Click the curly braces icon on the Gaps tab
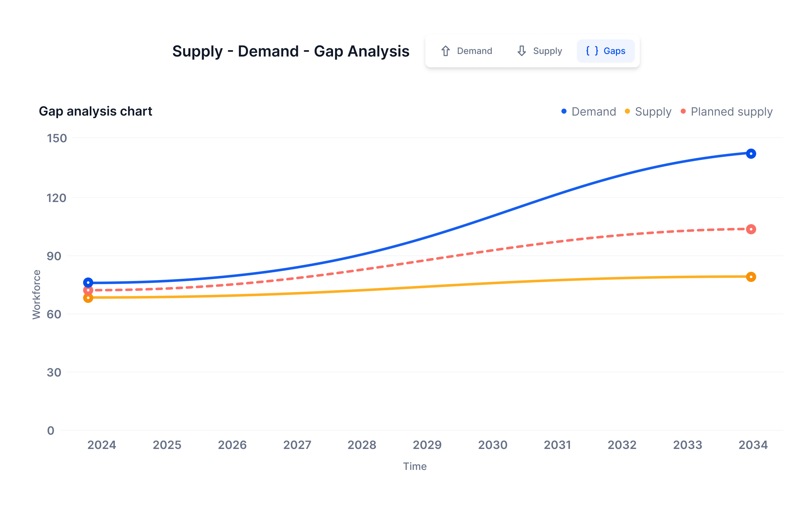812x508 pixels. pyautogui.click(x=592, y=51)
